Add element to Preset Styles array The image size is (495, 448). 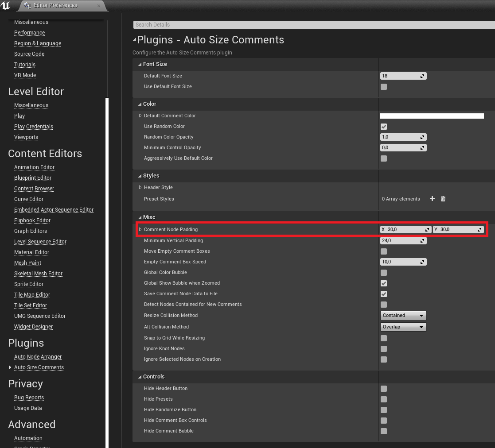pos(432,199)
